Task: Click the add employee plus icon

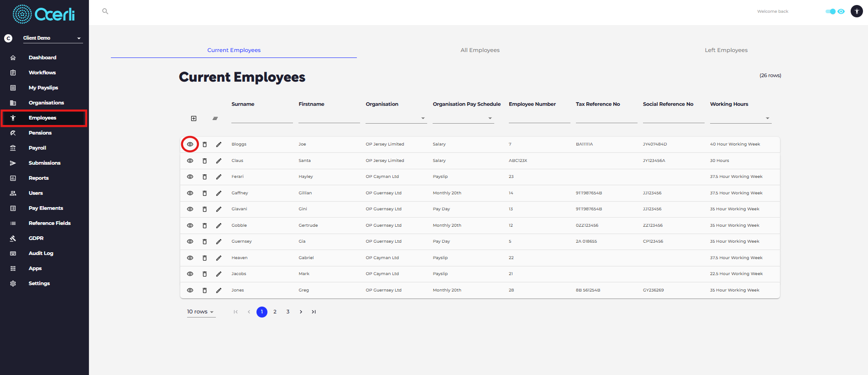Action: 193,119
